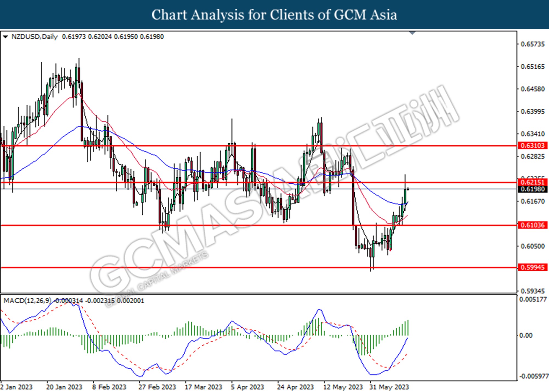Image resolution: width=549 pixels, height=392 pixels.
Task: Select the 0.59945 support price label
Action: [x=533, y=267]
